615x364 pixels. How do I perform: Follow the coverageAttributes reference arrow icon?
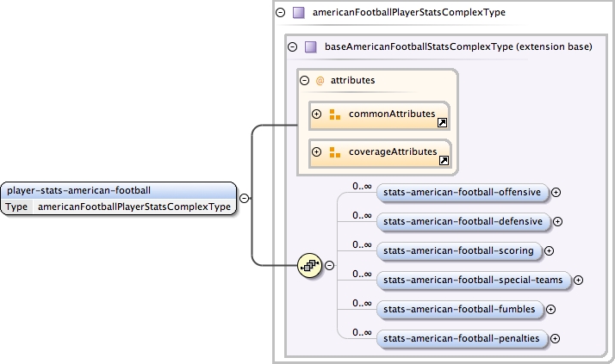click(444, 160)
